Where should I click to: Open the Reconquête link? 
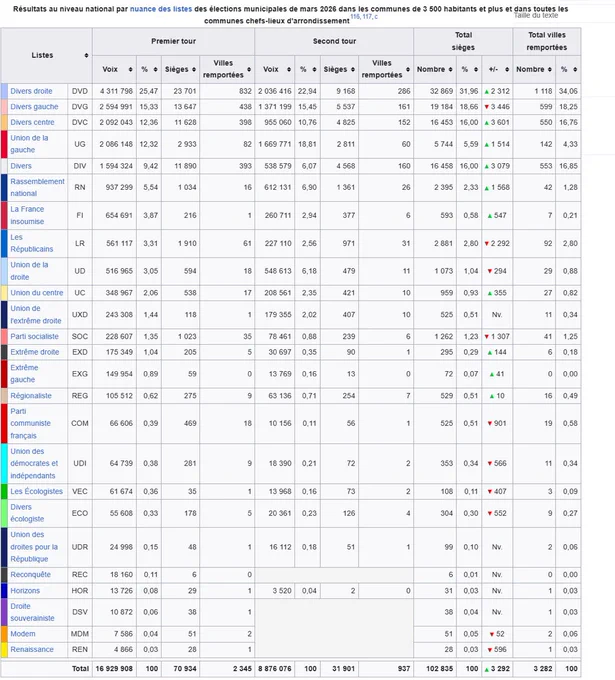30,575
